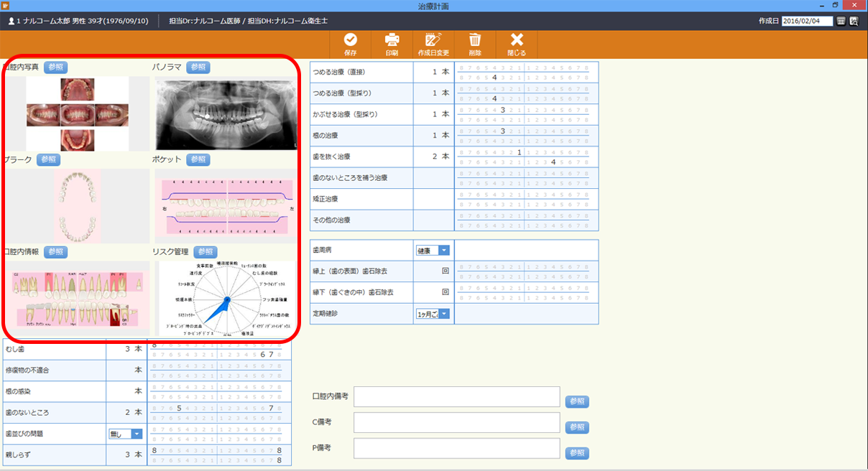Click the C備考 text field
The image size is (868, 471).
click(x=456, y=422)
